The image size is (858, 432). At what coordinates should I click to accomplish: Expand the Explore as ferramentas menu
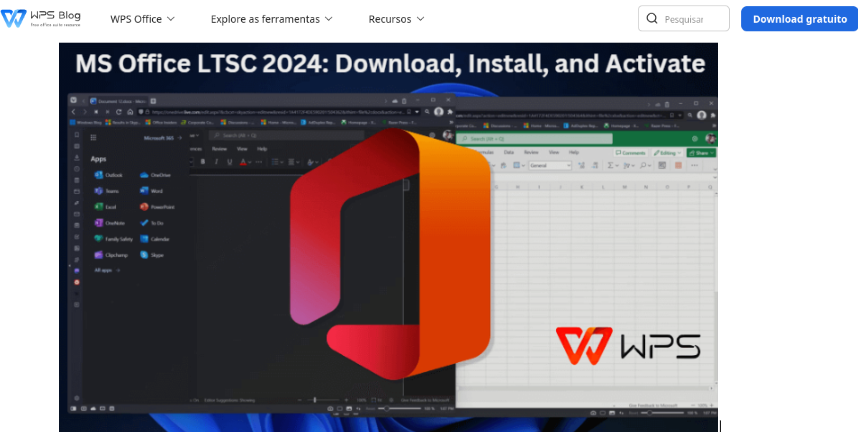(x=271, y=19)
